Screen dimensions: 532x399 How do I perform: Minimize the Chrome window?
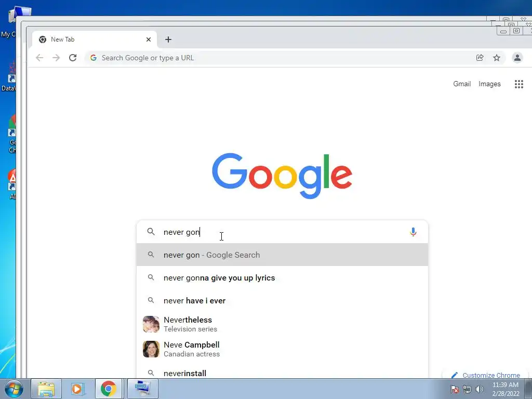[x=503, y=31]
